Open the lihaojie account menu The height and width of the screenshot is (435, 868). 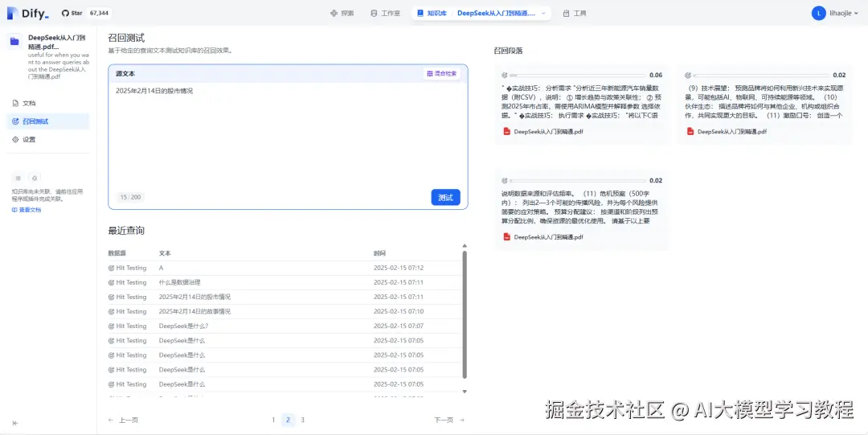click(835, 14)
